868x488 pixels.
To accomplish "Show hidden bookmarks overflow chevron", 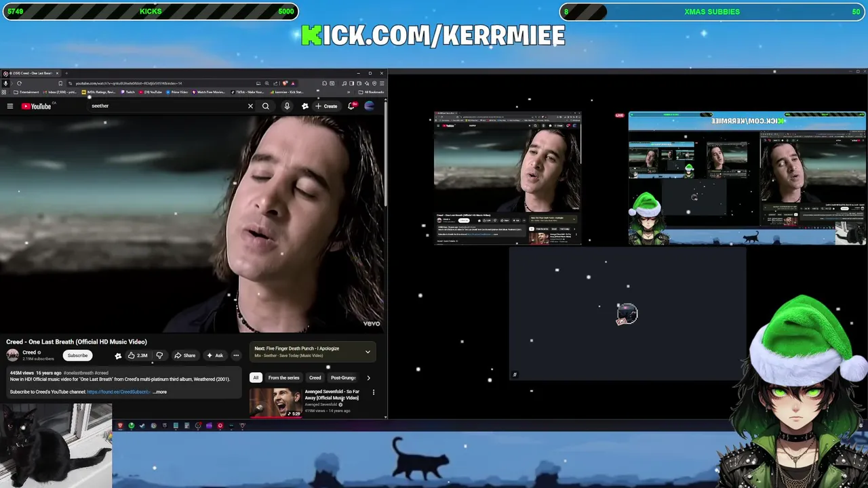I will 349,92.
